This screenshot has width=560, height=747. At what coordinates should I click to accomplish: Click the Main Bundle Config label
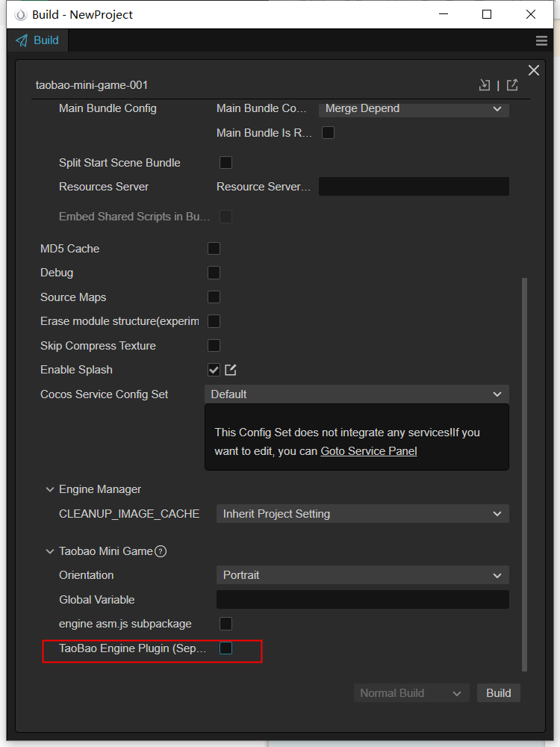[108, 108]
